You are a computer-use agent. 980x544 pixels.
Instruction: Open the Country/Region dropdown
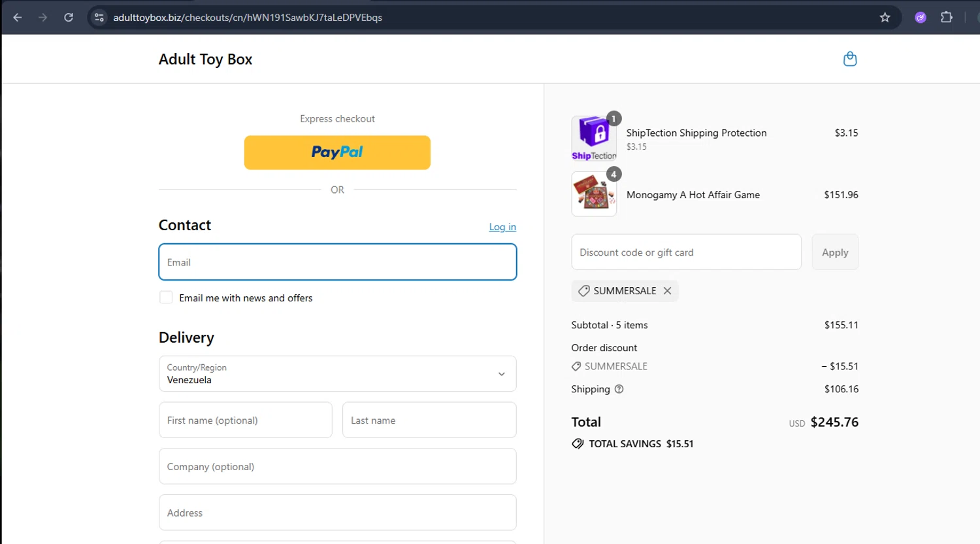pyautogui.click(x=338, y=374)
